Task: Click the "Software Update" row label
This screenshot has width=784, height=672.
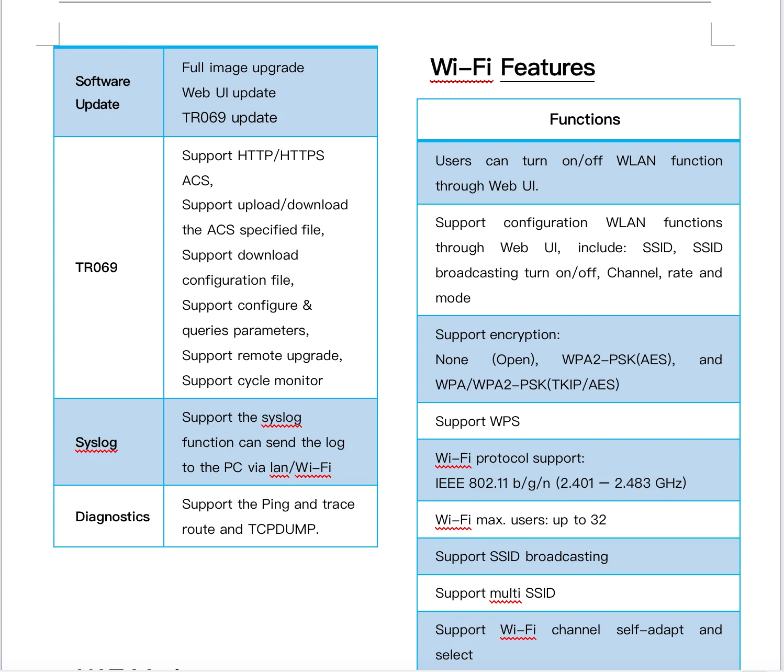Action: pos(103,93)
